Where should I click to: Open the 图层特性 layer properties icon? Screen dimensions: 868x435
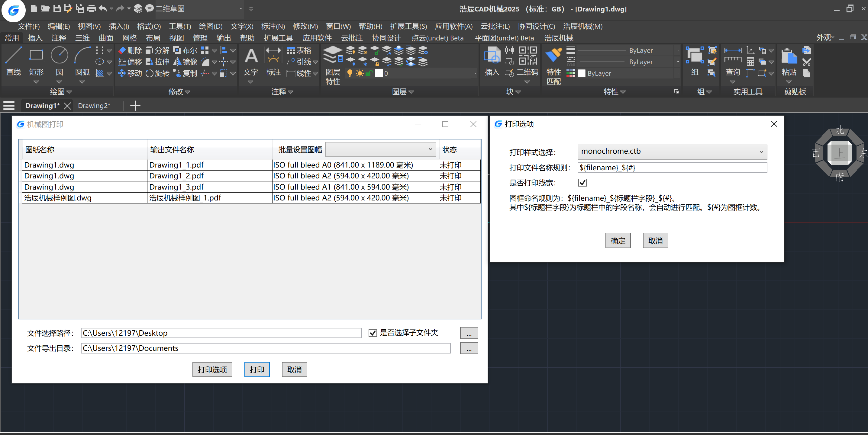click(333, 56)
